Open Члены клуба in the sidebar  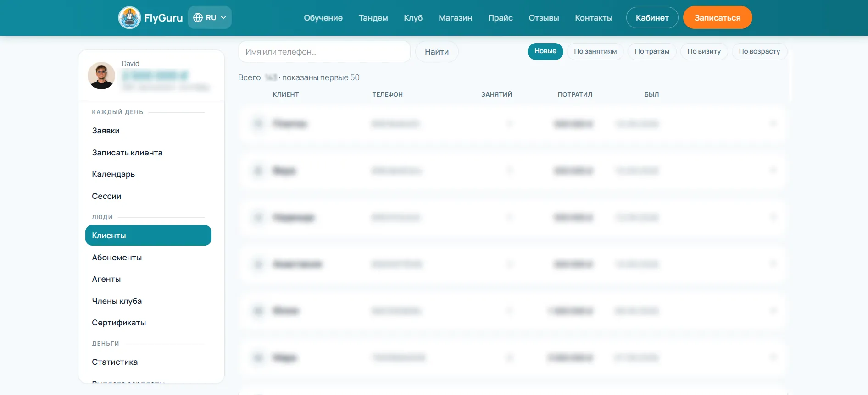148,301
